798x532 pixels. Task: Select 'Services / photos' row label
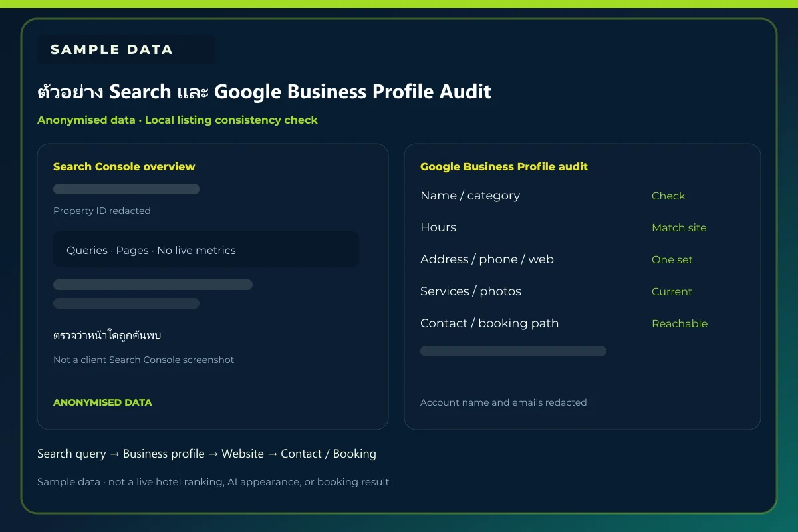pyautogui.click(x=471, y=291)
